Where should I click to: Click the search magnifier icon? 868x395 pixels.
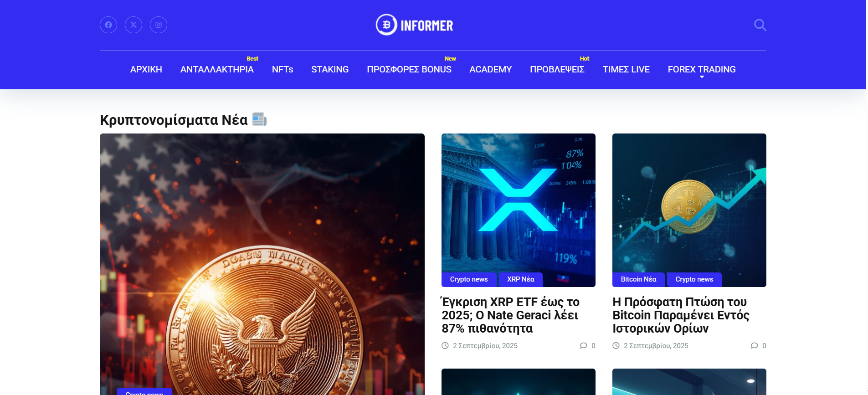click(x=760, y=25)
